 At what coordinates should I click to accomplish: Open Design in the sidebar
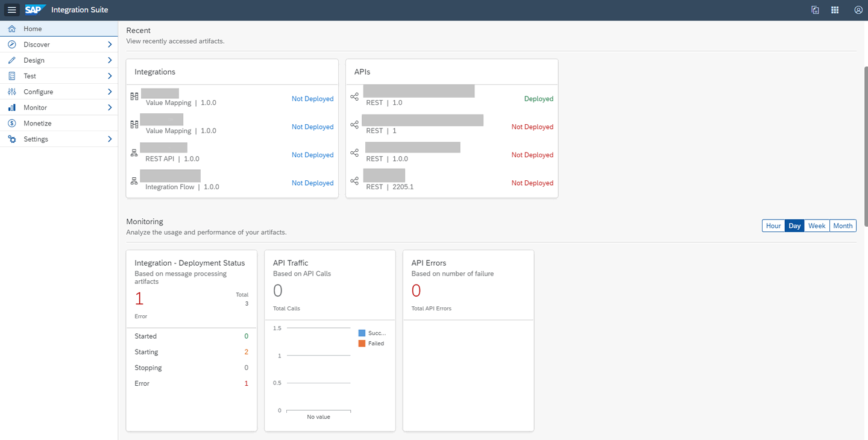[59, 60]
